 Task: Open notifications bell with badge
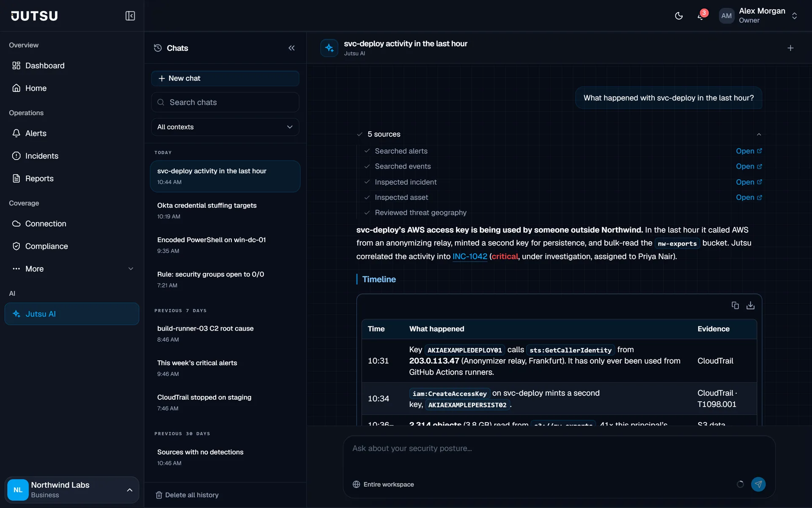(x=701, y=16)
